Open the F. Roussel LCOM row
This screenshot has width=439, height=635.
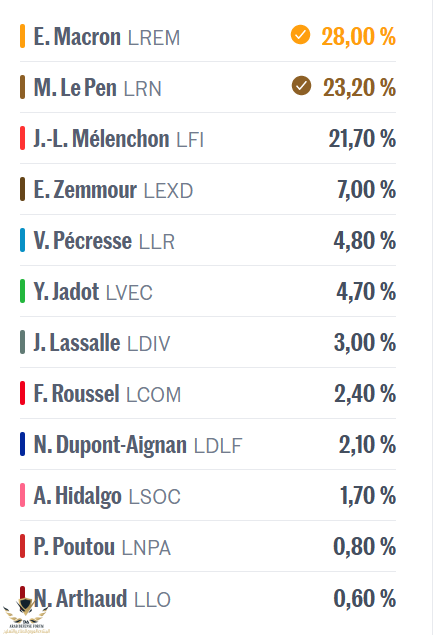pos(208,394)
